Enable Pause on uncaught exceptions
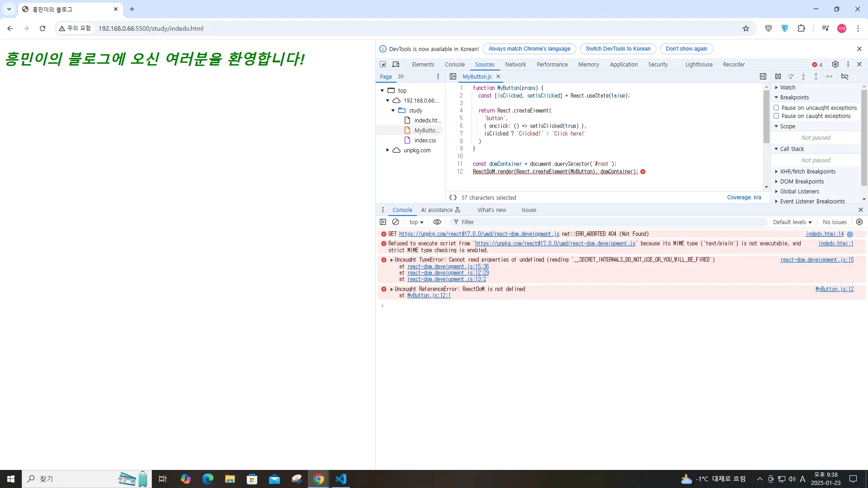Image resolution: width=868 pixels, height=488 pixels. coord(776,108)
